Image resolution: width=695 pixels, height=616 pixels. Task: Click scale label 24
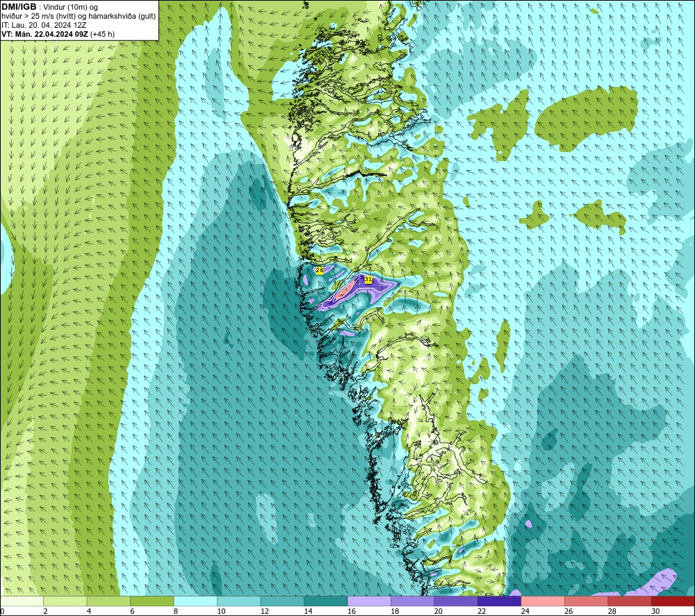[525, 611]
